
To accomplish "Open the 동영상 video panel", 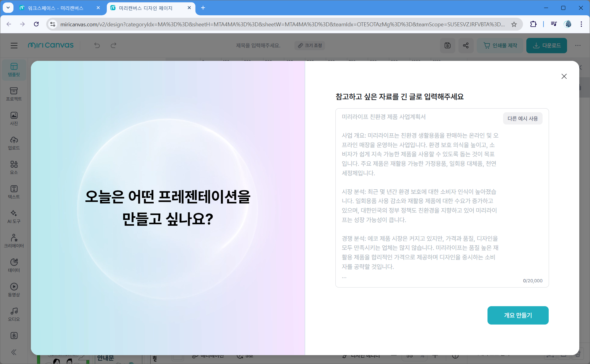I will tap(14, 290).
